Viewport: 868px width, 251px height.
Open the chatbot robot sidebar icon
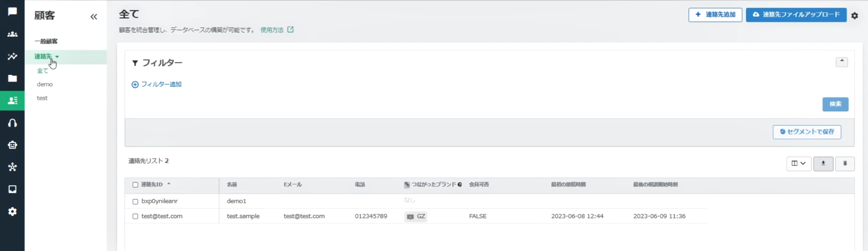(x=12, y=145)
